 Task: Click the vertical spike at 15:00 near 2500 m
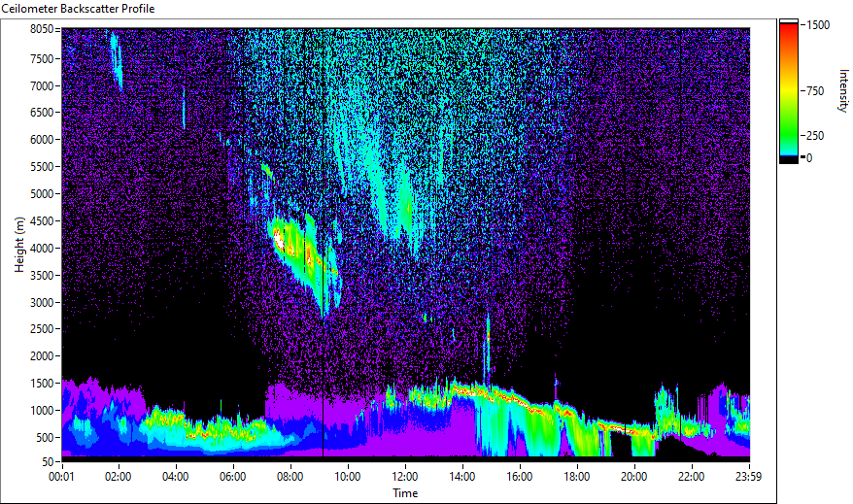click(x=488, y=348)
